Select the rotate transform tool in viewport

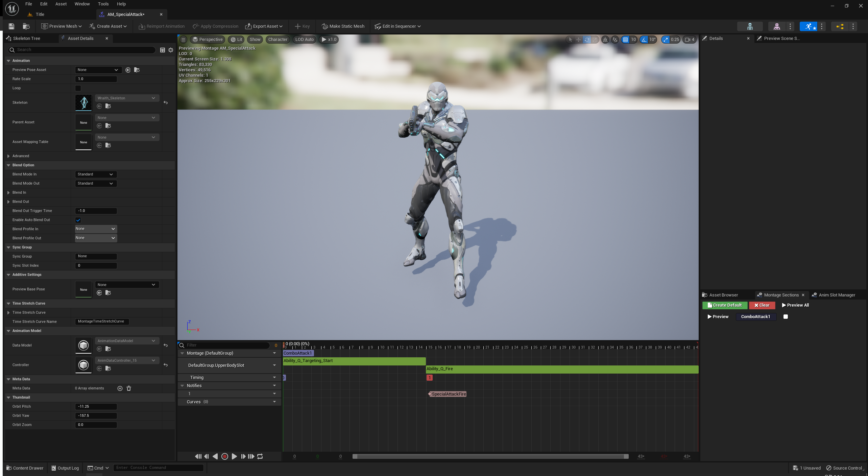(587, 40)
